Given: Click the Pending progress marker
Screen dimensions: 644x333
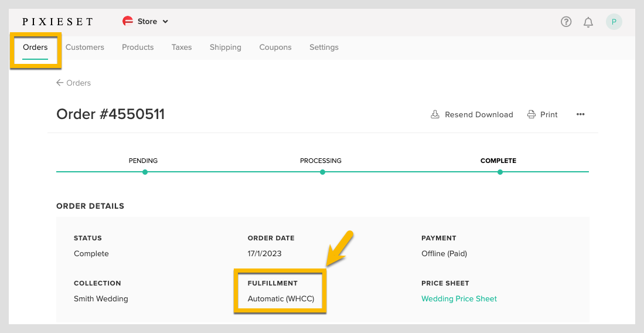Looking at the screenshot, I should (x=145, y=172).
